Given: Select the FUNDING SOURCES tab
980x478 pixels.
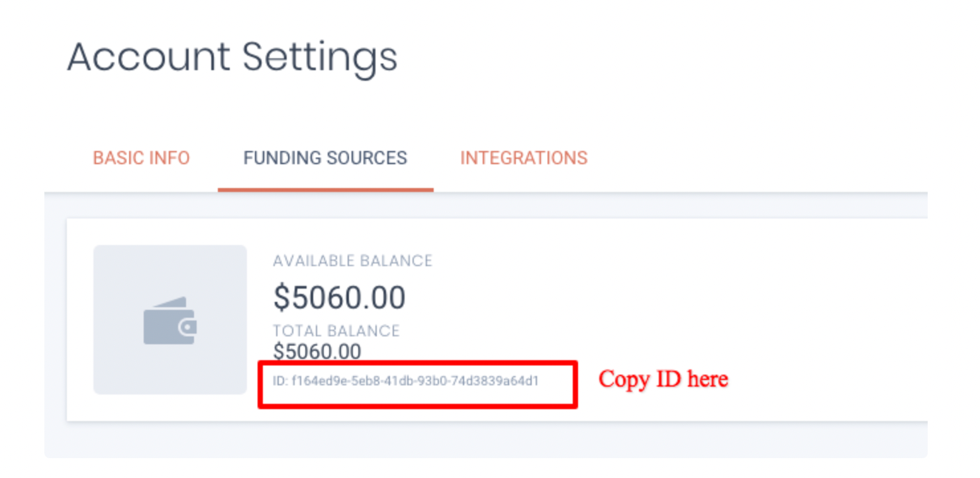Looking at the screenshot, I should coord(325,158).
